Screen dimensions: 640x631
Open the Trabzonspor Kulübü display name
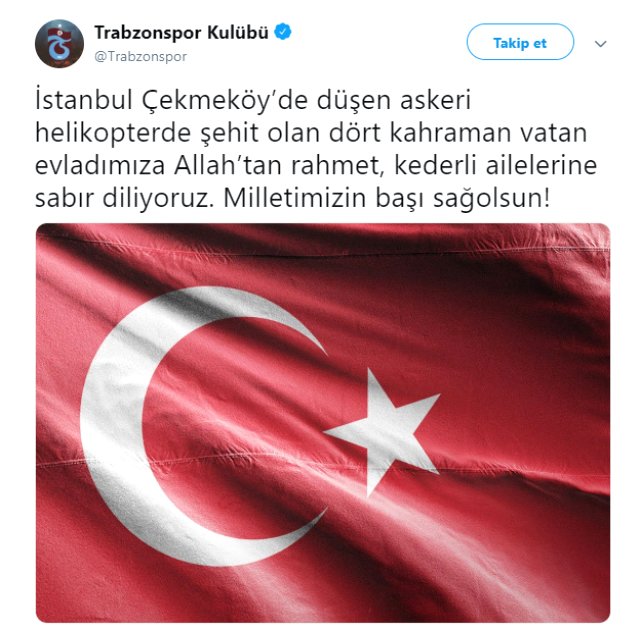(x=181, y=33)
